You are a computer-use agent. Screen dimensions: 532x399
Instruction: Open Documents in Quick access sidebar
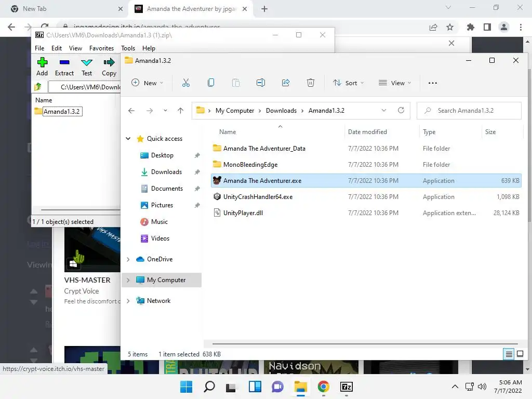[x=167, y=188]
